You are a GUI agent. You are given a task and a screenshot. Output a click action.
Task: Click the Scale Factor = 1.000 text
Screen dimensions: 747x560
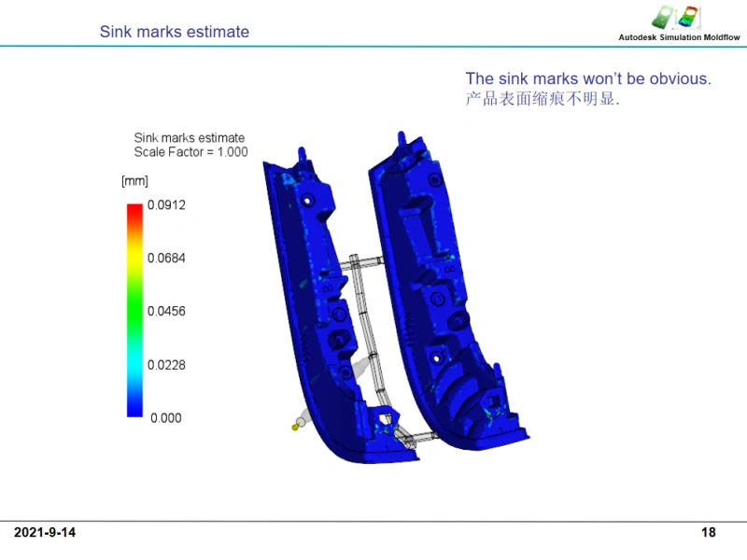coord(190,152)
